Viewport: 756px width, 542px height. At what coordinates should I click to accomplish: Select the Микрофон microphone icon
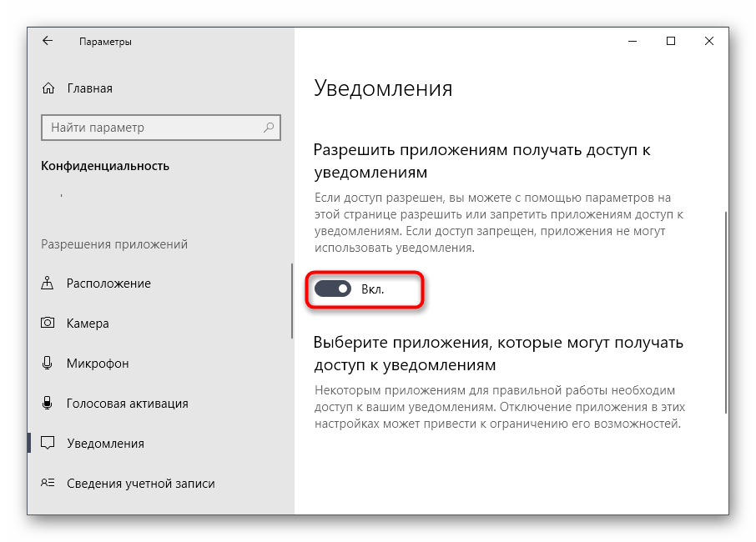pyautogui.click(x=48, y=363)
